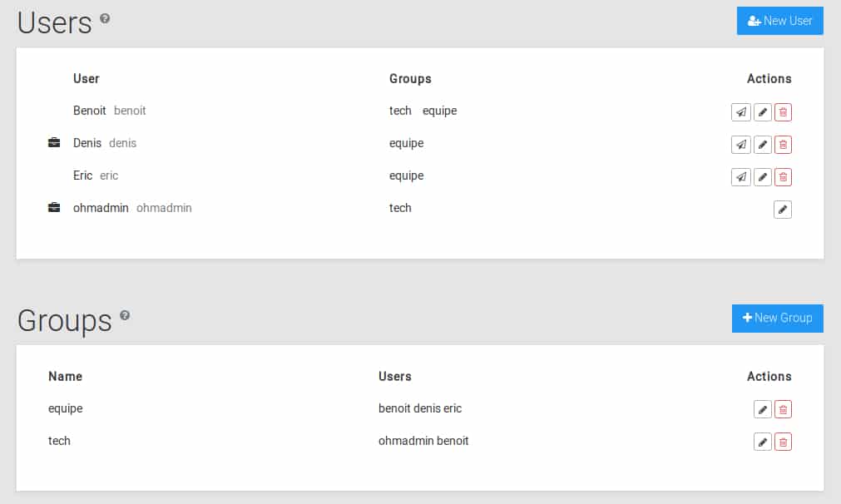Edit the tech group using the pencil icon

(x=762, y=442)
